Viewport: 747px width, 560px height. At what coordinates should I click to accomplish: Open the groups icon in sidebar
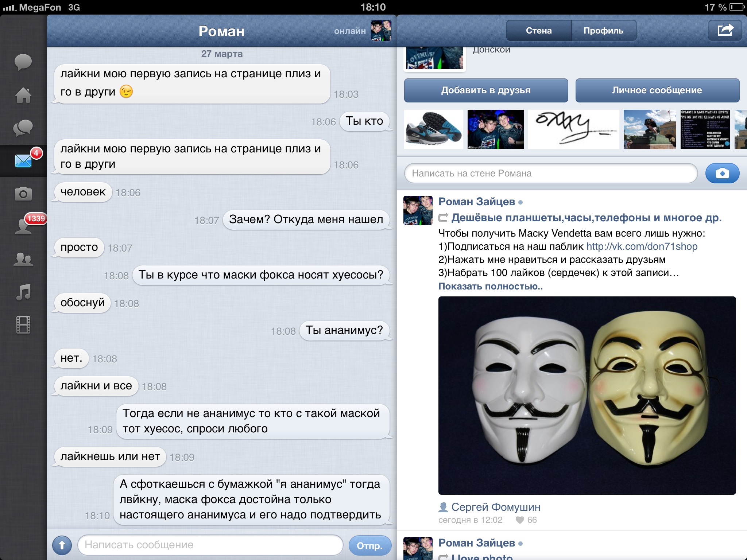(x=23, y=259)
